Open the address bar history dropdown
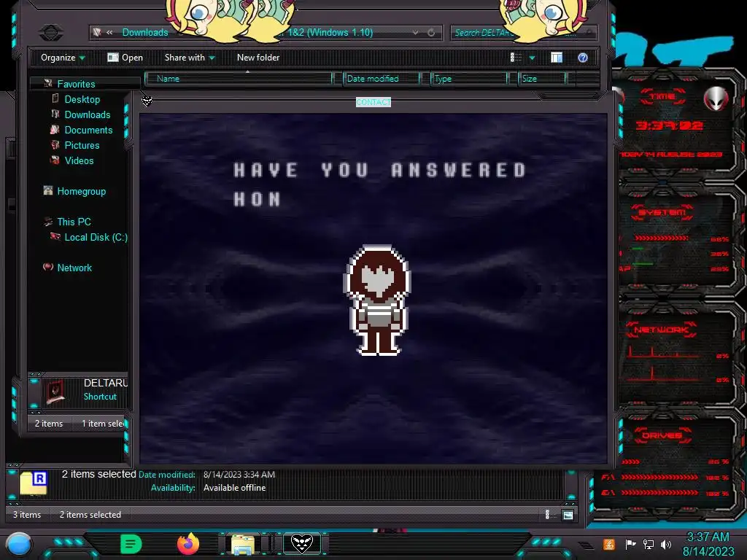747x560 pixels. pyautogui.click(x=415, y=32)
